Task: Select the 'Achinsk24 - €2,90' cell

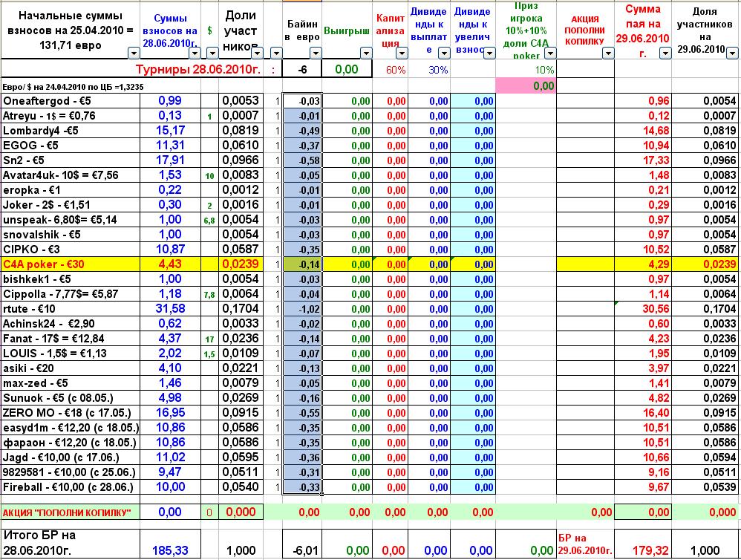Action: pyautogui.click(x=71, y=324)
